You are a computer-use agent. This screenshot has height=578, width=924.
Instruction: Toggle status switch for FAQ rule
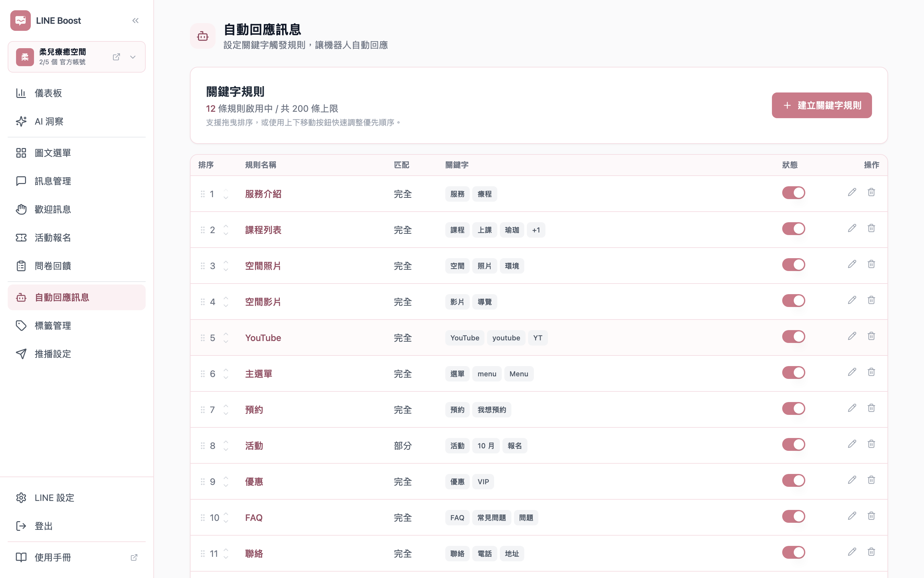pos(793,516)
